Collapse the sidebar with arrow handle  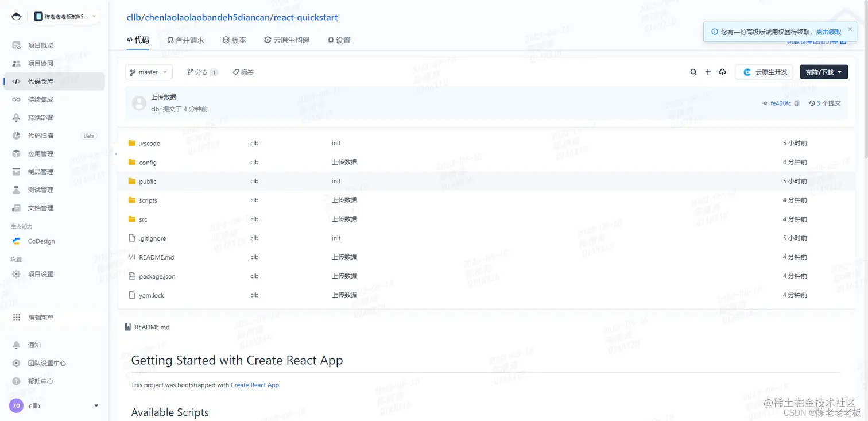point(116,154)
